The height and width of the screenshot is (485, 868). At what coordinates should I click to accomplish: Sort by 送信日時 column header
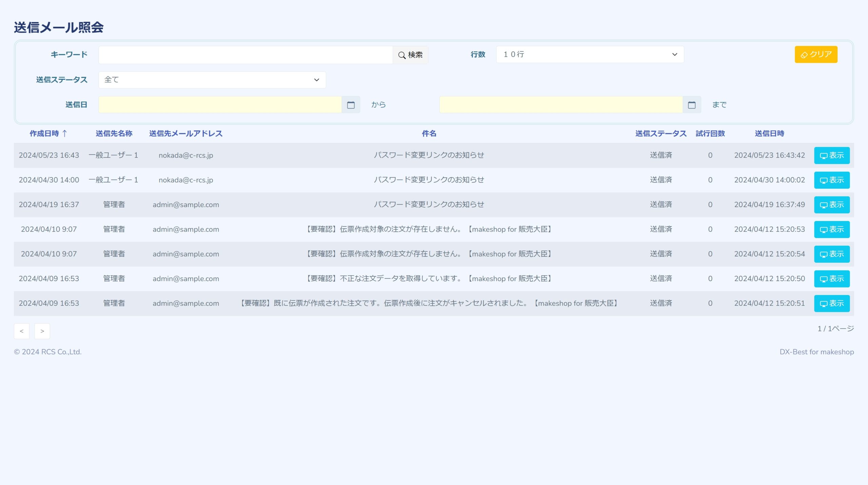[x=769, y=133]
